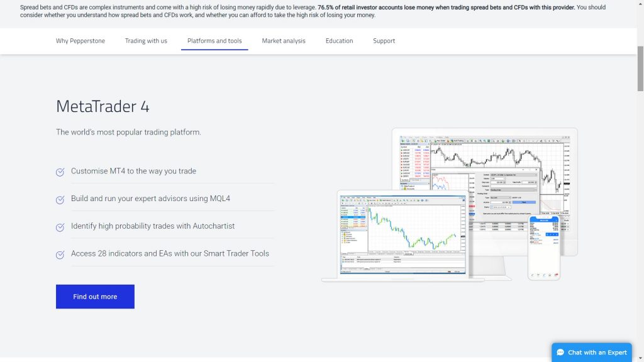
Task: Click the scrollbar down arrow
Action: coord(640,358)
